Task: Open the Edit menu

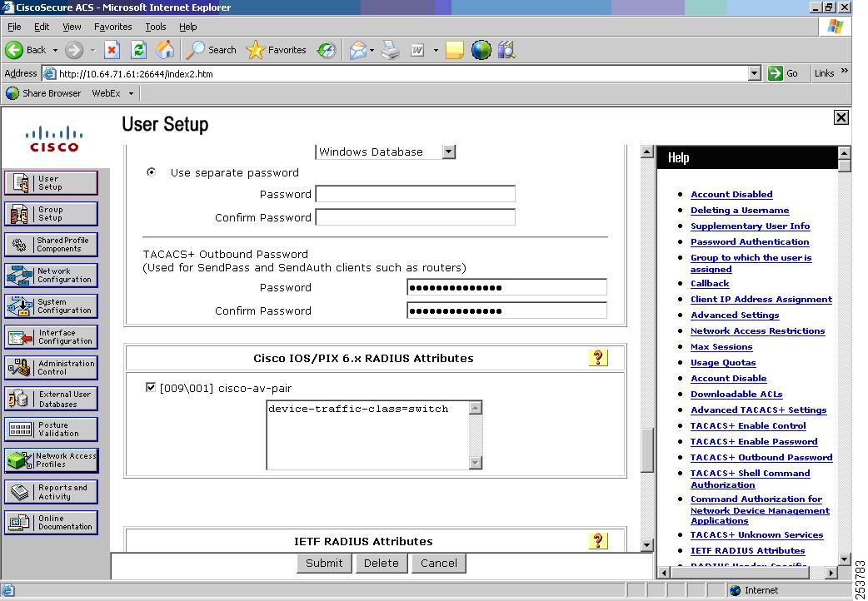Action: click(42, 27)
